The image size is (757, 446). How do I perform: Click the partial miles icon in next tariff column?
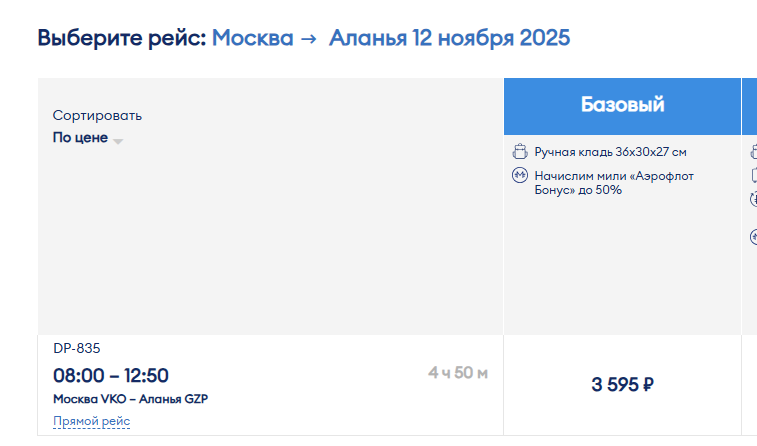click(x=753, y=237)
